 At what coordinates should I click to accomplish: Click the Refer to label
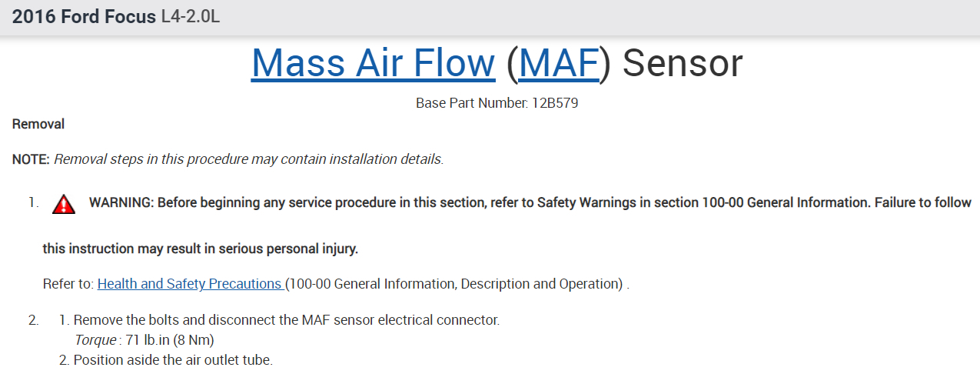click(68, 284)
